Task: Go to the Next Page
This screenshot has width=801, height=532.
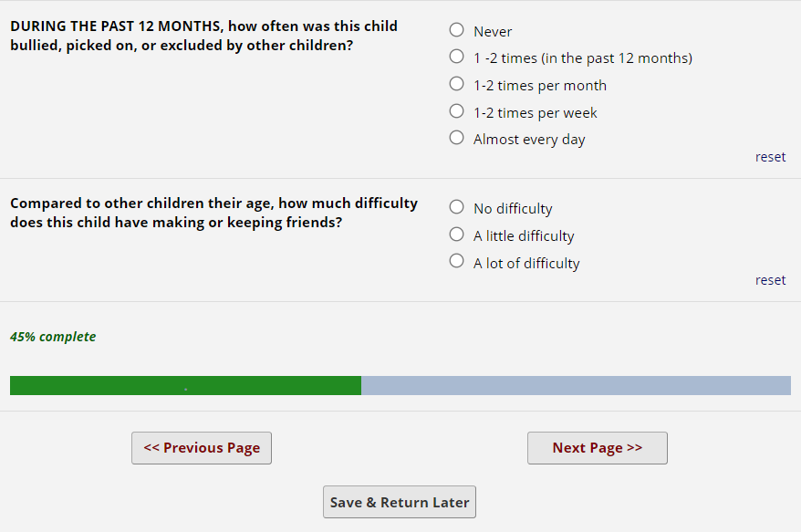Action: click(597, 448)
